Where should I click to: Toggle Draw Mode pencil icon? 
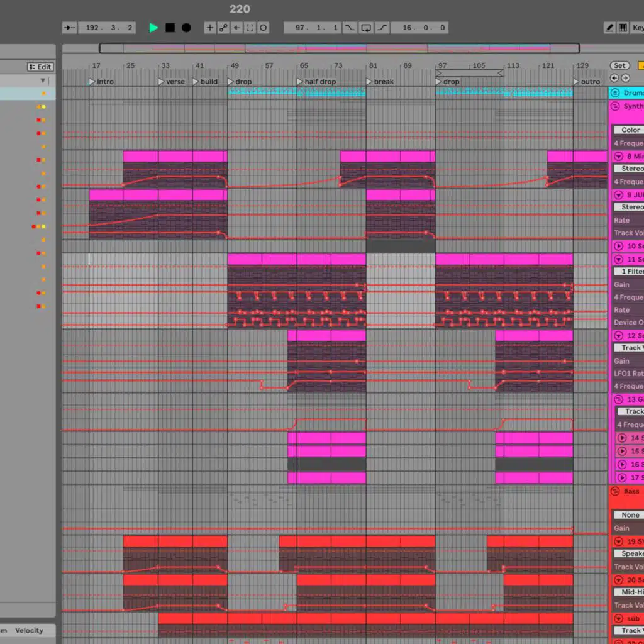609,28
